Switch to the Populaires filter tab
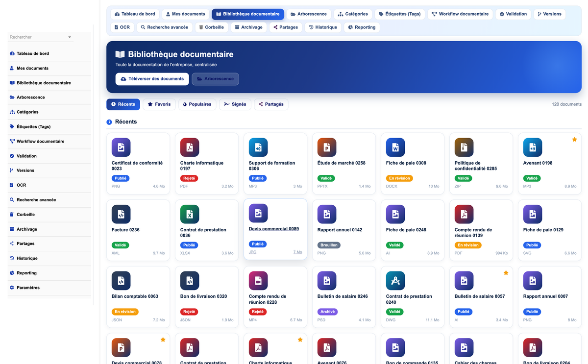The width and height of the screenshot is (588, 364). coord(197,104)
